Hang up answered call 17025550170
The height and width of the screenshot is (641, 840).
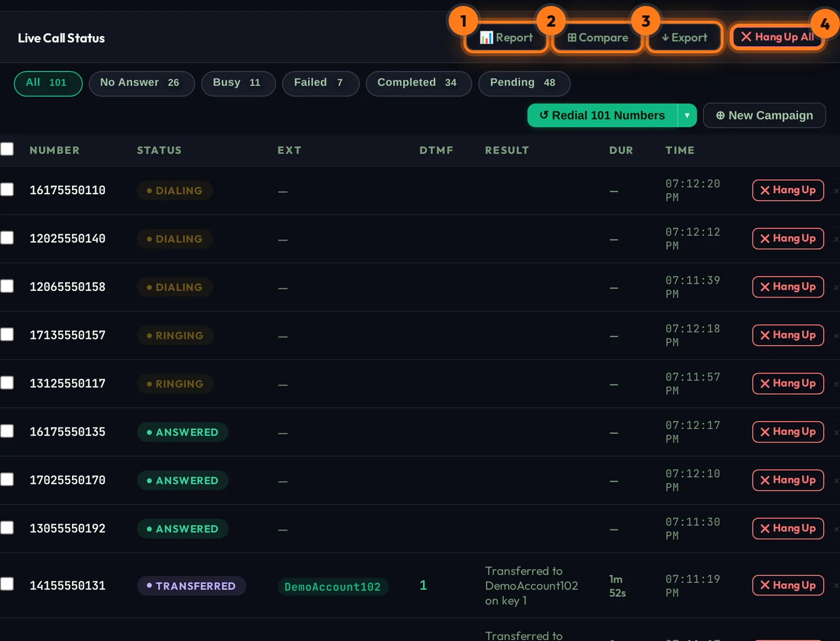pos(787,480)
